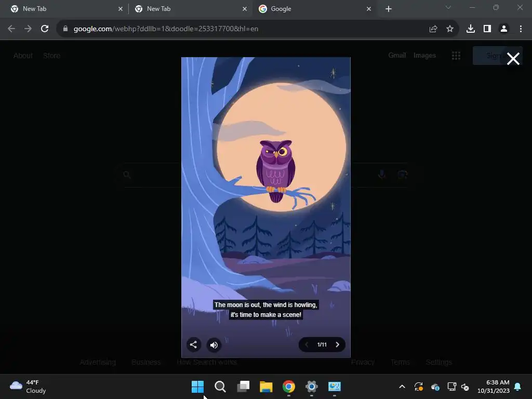Image resolution: width=532 pixels, height=399 pixels.
Task: Click the 1/11 slide counter
Action: (x=322, y=344)
